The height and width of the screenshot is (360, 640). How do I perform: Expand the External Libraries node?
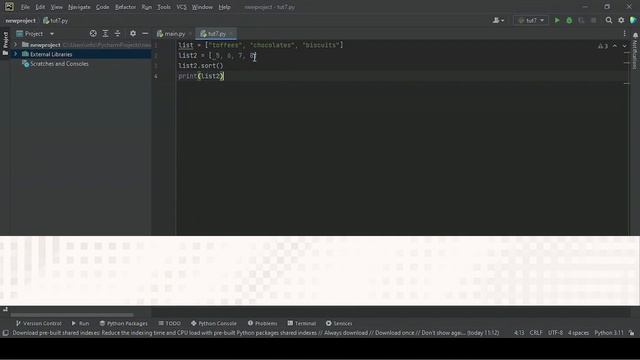coord(16,54)
